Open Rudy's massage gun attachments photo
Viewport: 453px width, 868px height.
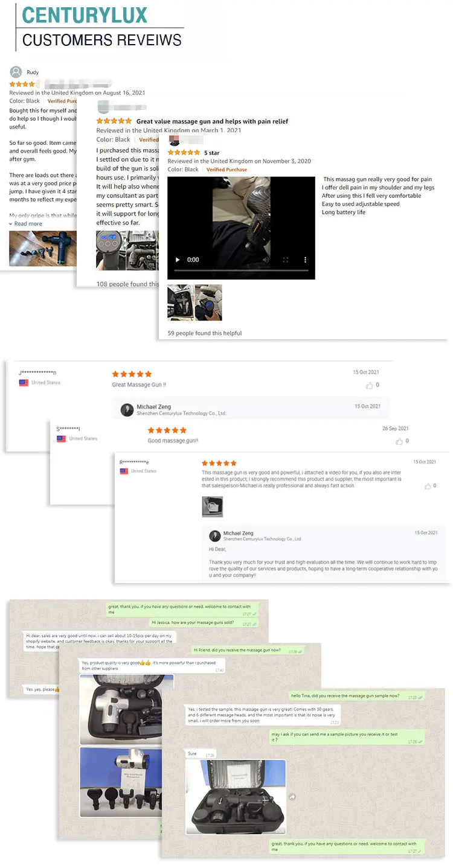pyautogui.click(x=42, y=249)
